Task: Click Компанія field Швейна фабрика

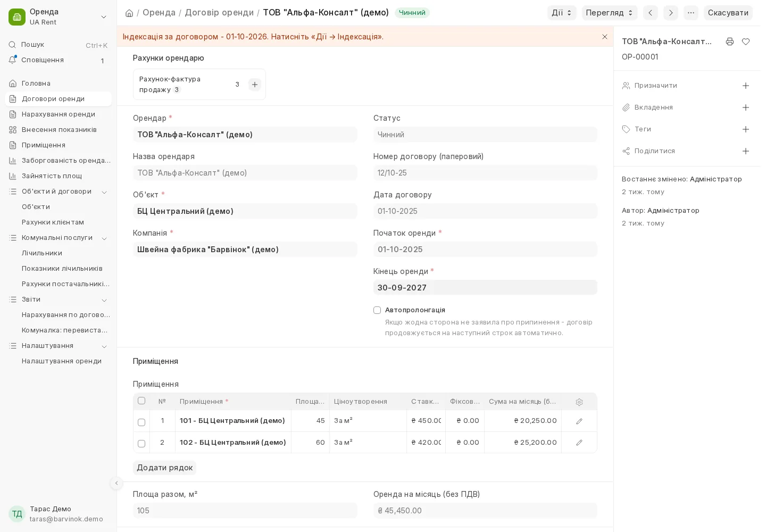Action: tap(245, 250)
